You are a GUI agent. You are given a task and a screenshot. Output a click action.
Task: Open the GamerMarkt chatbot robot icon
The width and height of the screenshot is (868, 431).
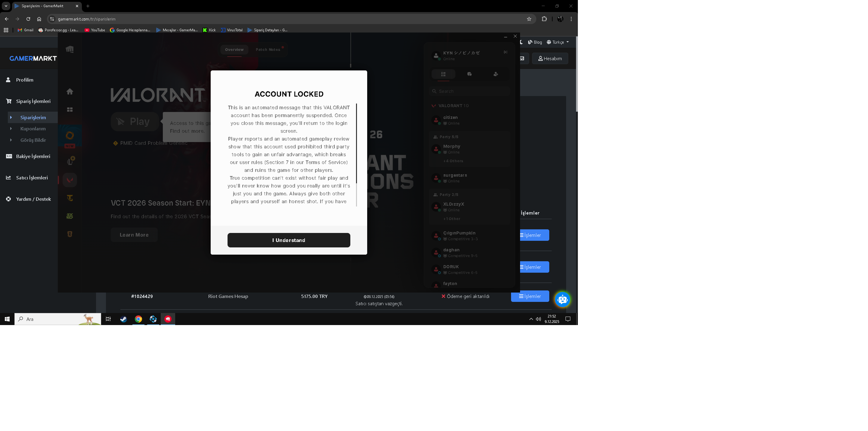(x=563, y=299)
